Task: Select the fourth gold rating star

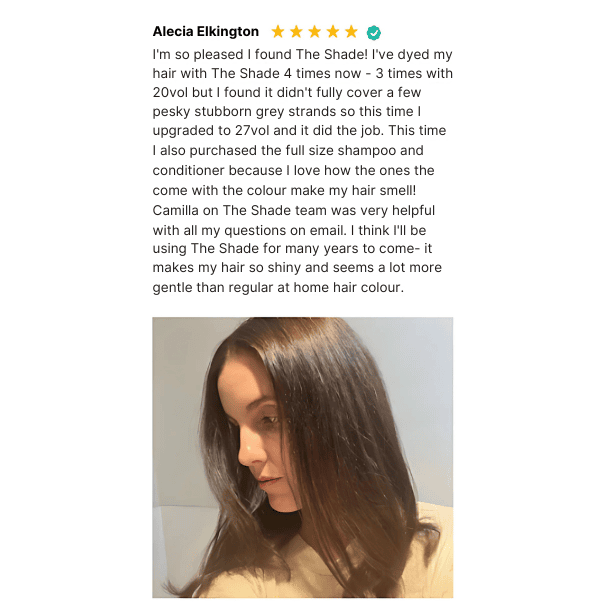Action: 333,32
